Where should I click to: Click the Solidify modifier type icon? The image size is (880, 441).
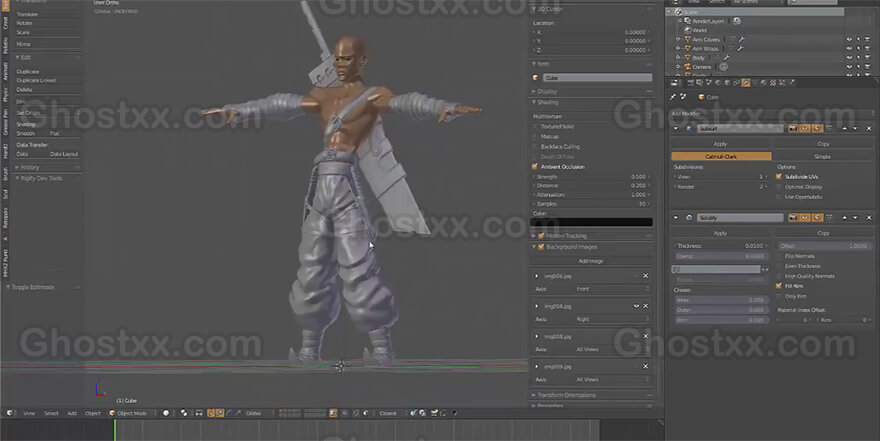click(x=689, y=218)
